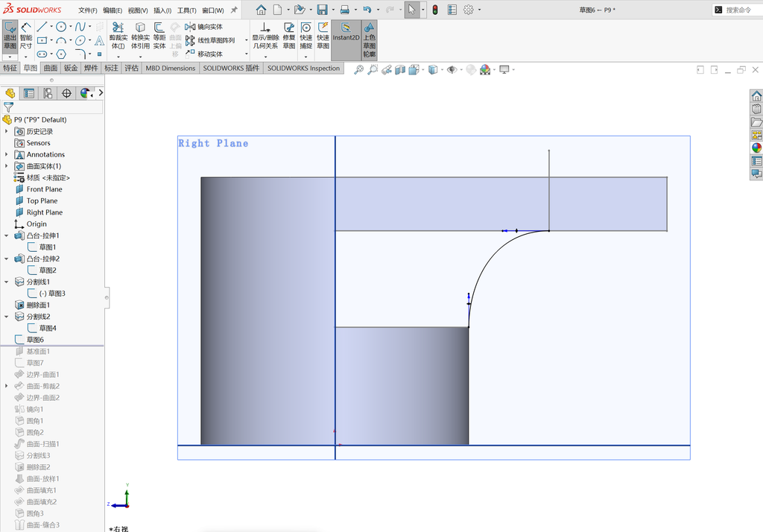This screenshot has width=763, height=532.
Task: Open the 插入(I) menu
Action: coord(162,10)
